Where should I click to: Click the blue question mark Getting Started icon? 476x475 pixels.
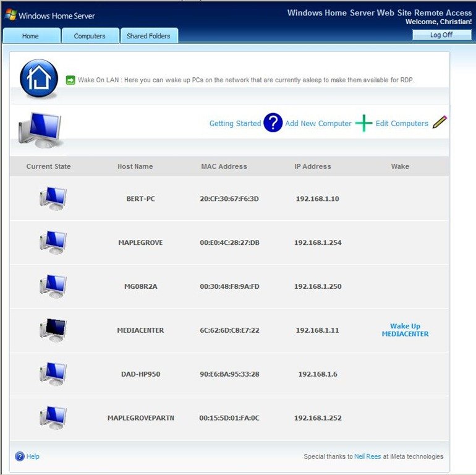tap(273, 122)
